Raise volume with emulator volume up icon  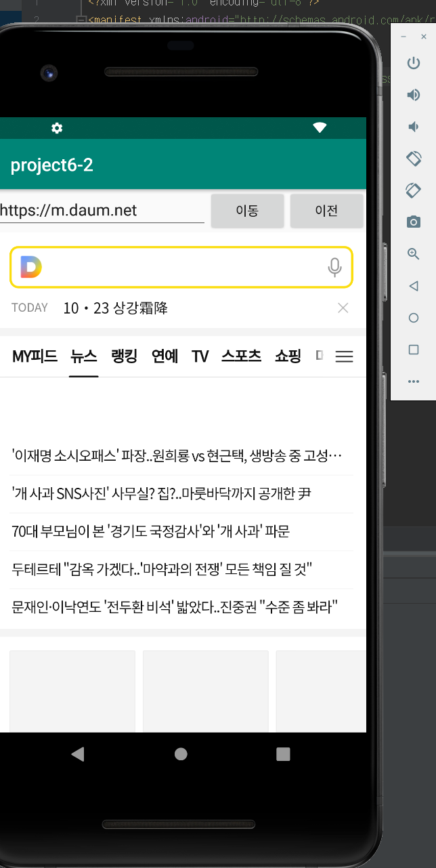coord(413,95)
